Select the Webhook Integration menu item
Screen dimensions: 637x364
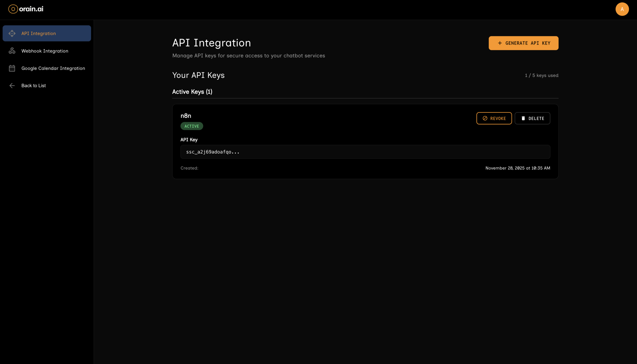point(45,51)
